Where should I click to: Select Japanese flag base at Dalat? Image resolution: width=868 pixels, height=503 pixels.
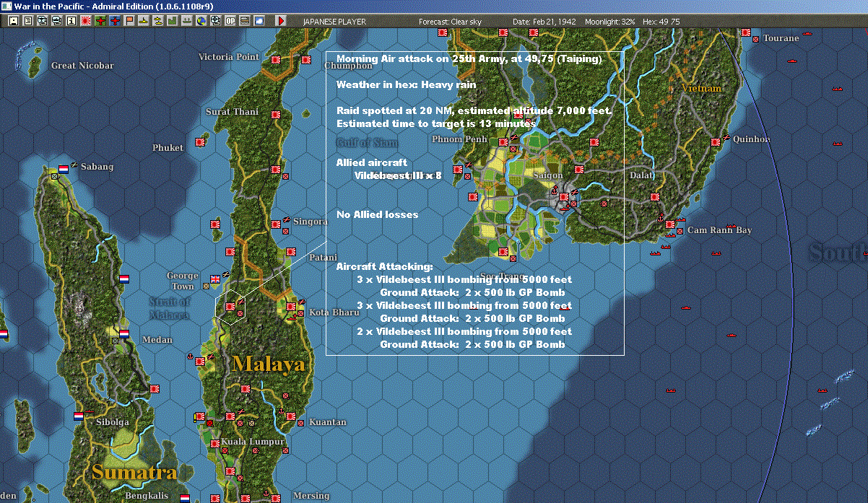(x=655, y=197)
